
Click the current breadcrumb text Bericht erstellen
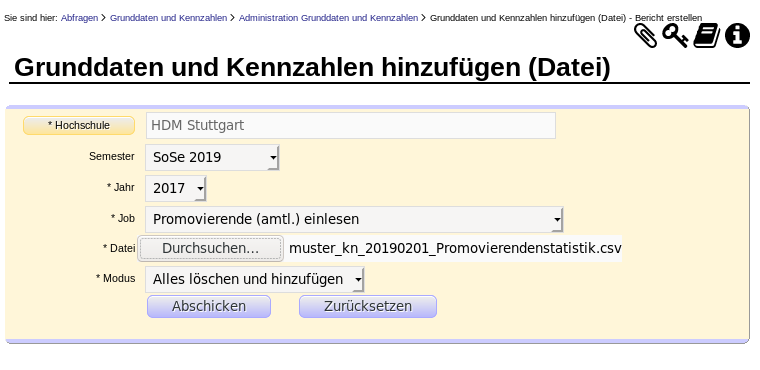coord(668,18)
